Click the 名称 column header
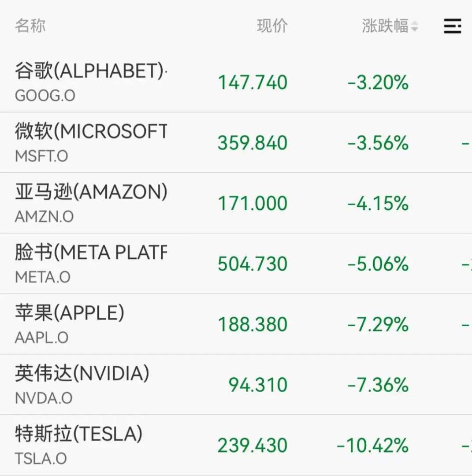The width and height of the screenshot is (472, 476). pyautogui.click(x=30, y=26)
